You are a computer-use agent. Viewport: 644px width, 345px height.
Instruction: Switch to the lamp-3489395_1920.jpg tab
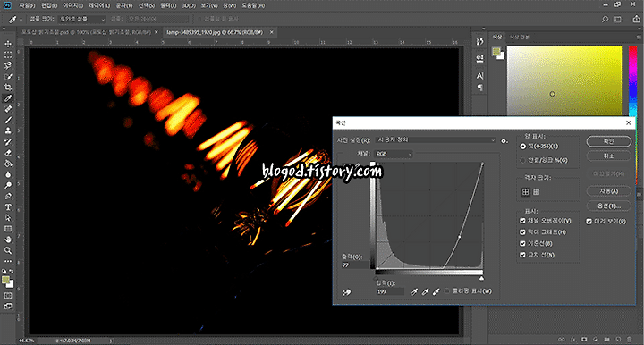pyautogui.click(x=215, y=32)
